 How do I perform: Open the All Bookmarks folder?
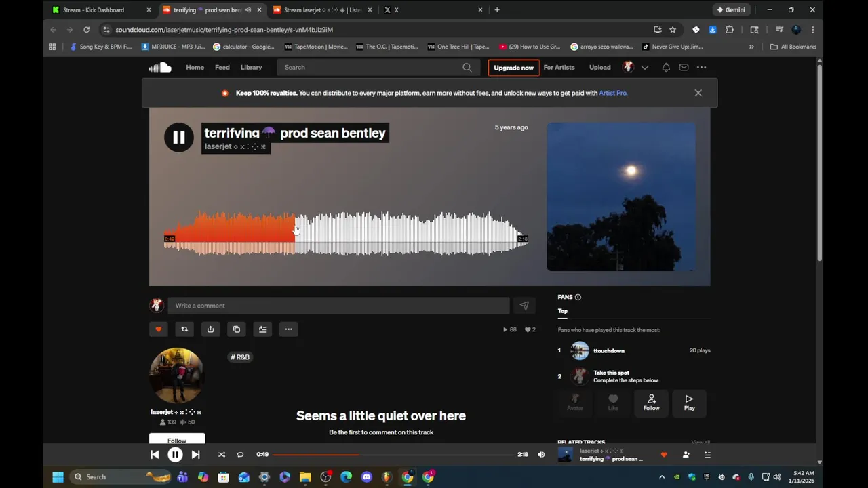pyautogui.click(x=793, y=47)
